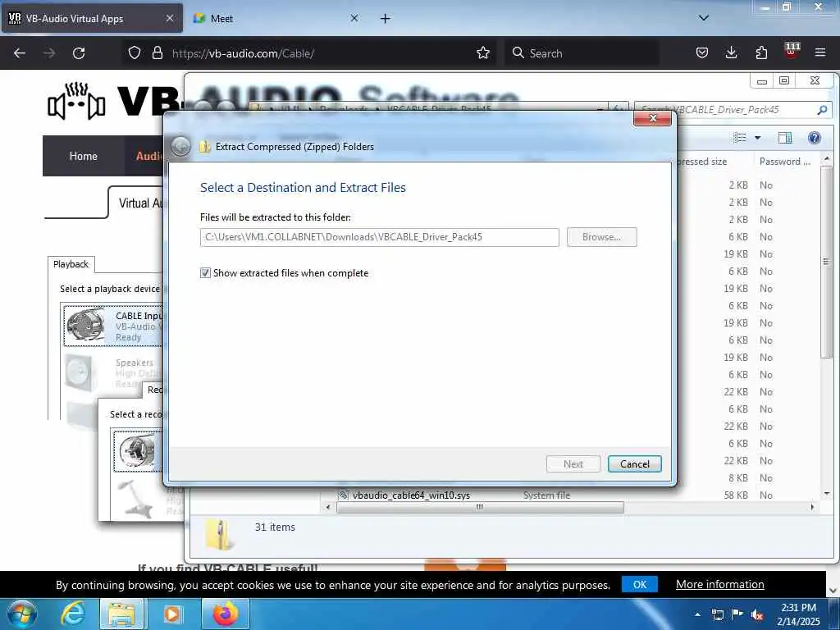The height and width of the screenshot is (630, 840).
Task: Click the back arrow in Extract wizard
Action: click(180, 146)
